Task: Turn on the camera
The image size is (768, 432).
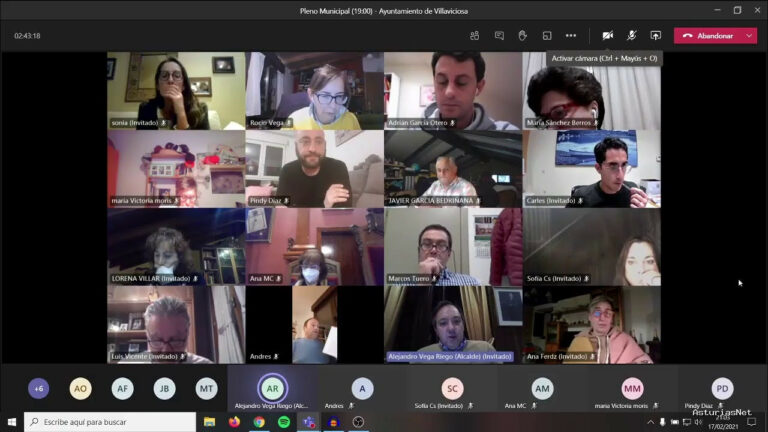Action: coord(608,36)
